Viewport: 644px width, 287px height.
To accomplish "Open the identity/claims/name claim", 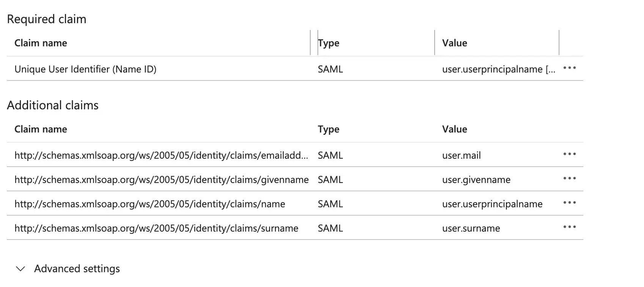I will pyautogui.click(x=150, y=204).
